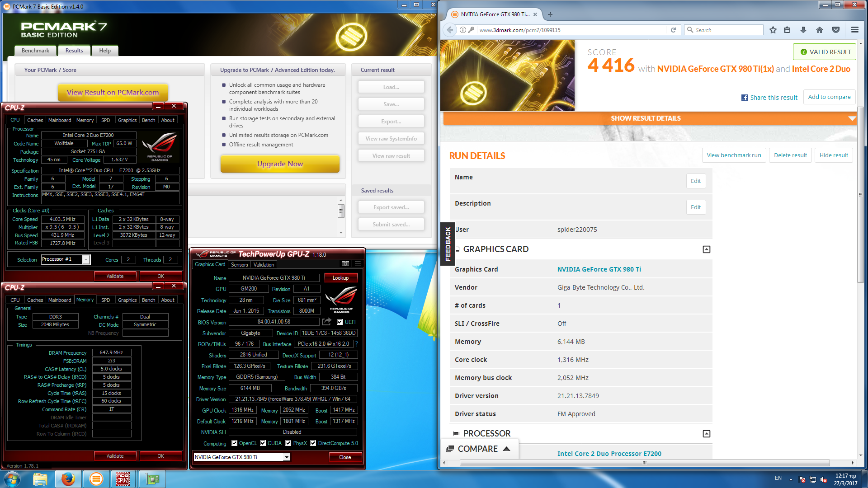Screen dimensions: 868x488
Task: Collapse the PROCESSOR section
Action: pyautogui.click(x=707, y=434)
